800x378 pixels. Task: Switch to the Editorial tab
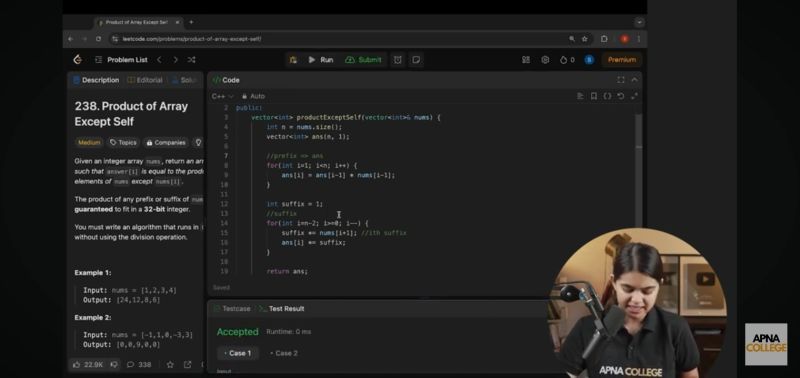[x=145, y=80]
